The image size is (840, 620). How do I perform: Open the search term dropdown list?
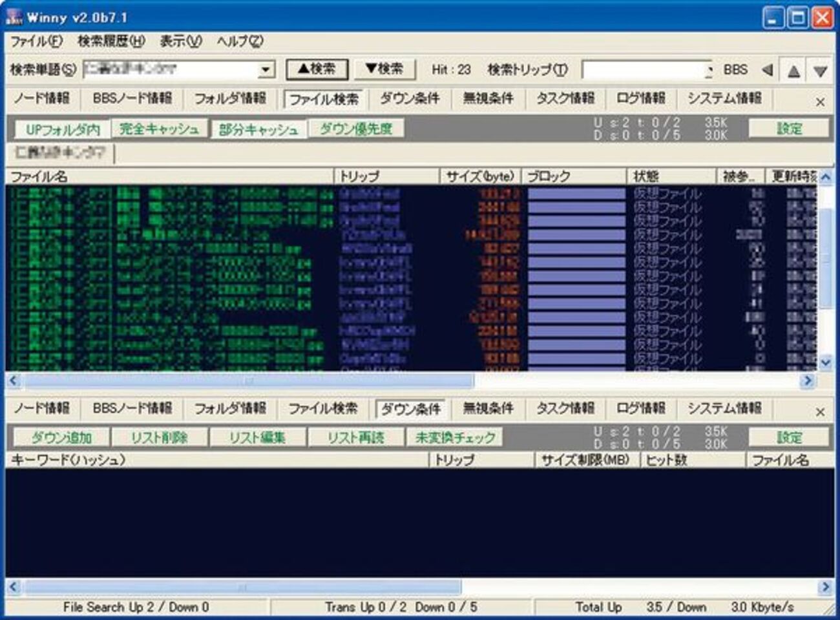[266, 69]
